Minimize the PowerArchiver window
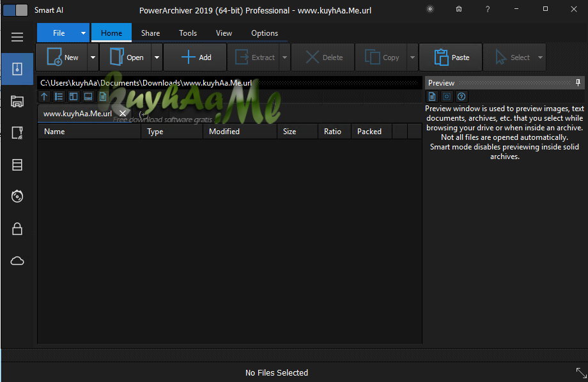 (x=516, y=9)
